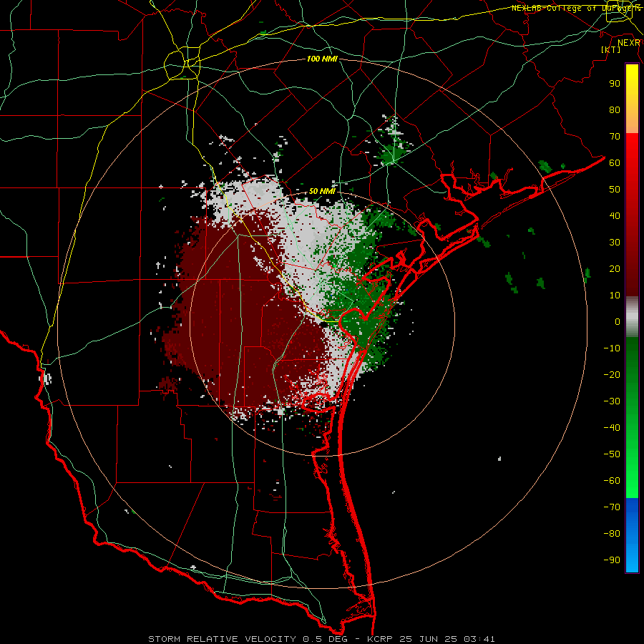Viewport: 644px width, 644px height.
Task: Click the "25 JUN 25" date text
Action: point(429,639)
